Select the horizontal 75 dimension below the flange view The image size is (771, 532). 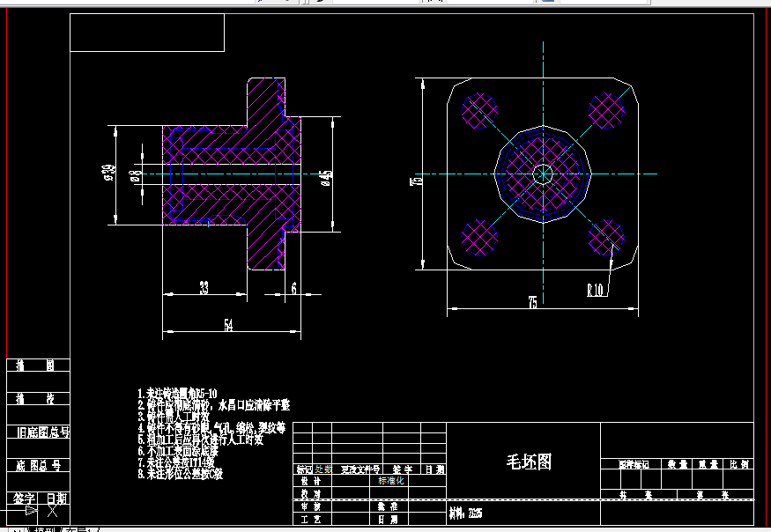tap(532, 302)
